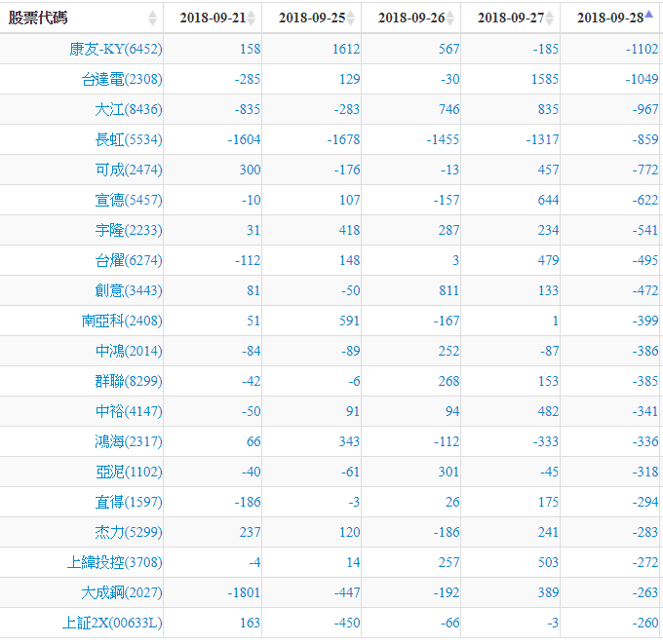
Task: Click value 1585 in 台達電 row
Action: click(x=544, y=80)
